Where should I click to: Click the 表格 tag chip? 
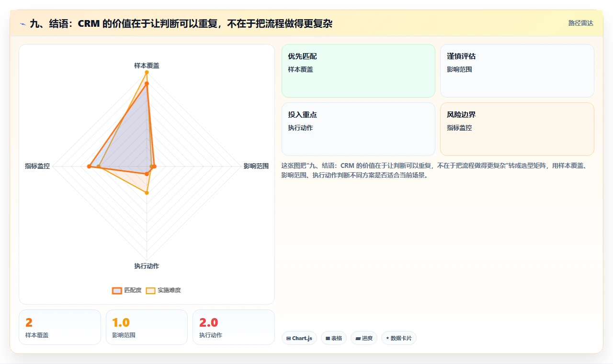coord(334,338)
